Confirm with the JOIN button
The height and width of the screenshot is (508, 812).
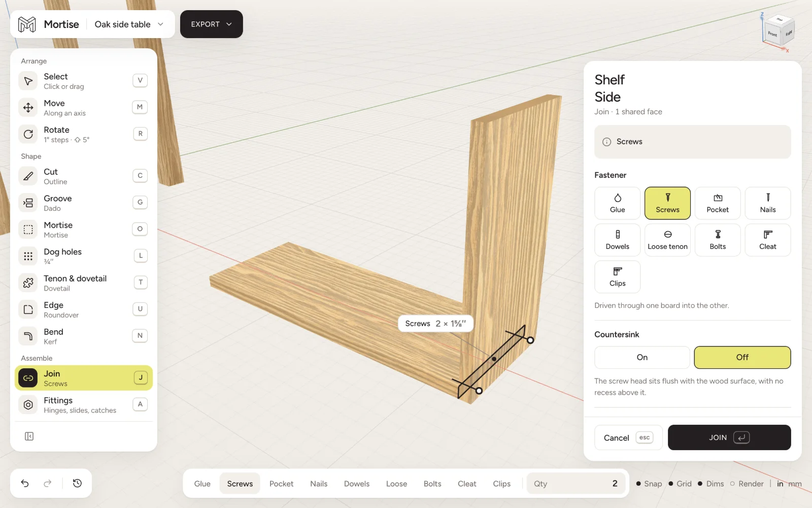[x=729, y=437]
